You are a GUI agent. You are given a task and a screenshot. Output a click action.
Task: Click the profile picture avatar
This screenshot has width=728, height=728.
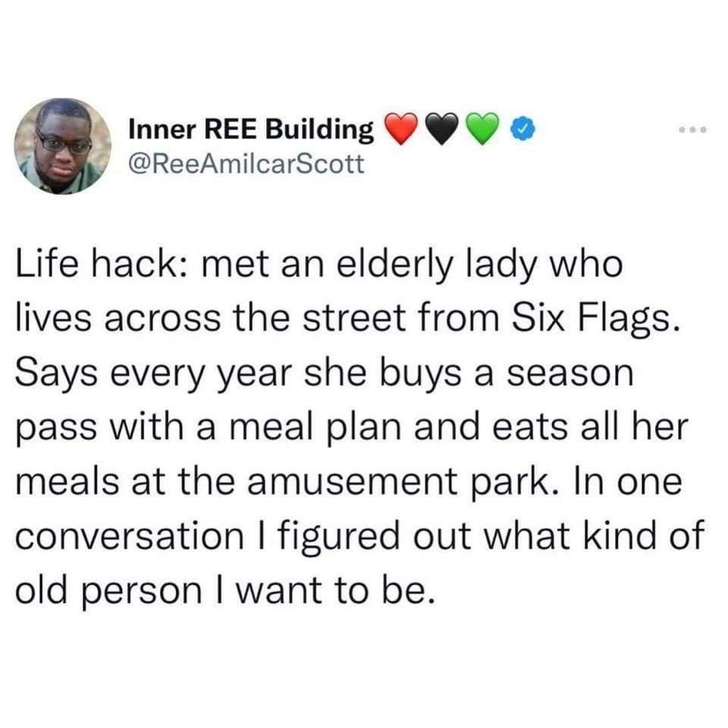(x=64, y=144)
